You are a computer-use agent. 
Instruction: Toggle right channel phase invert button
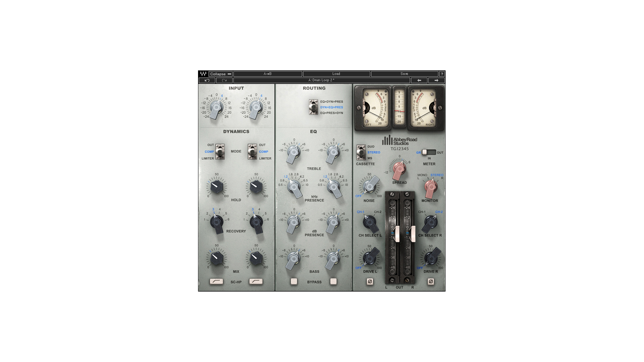coord(431,282)
